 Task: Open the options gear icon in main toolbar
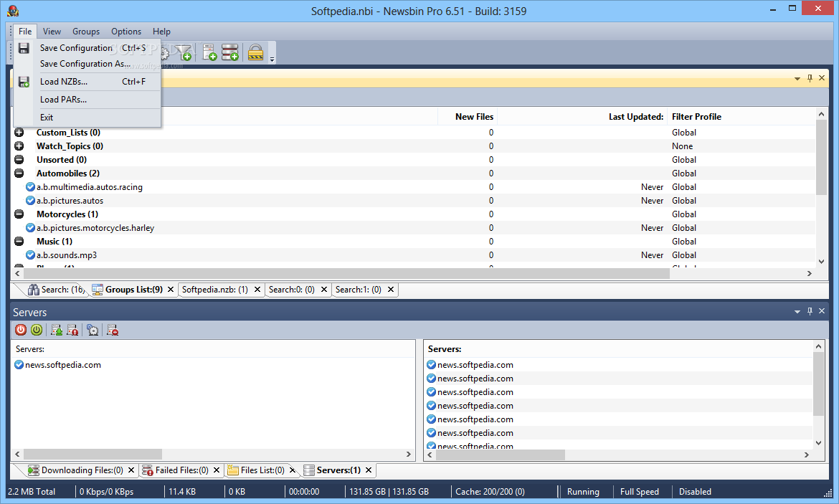(x=165, y=52)
